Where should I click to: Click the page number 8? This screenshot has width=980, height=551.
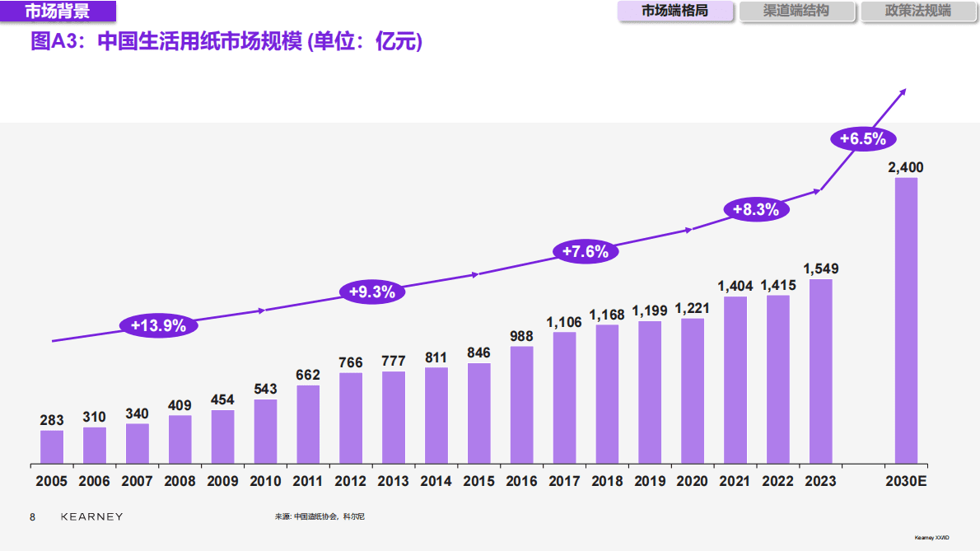pos(30,517)
